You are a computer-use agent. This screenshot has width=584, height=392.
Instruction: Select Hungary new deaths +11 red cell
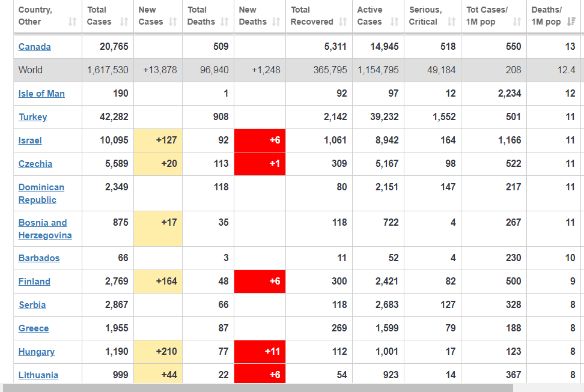(x=260, y=352)
